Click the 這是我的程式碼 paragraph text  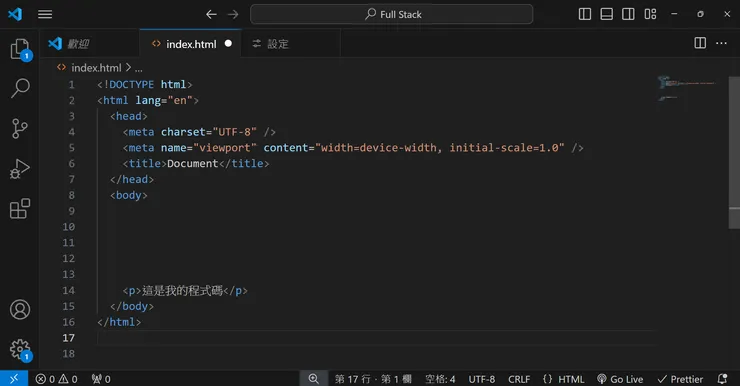tap(182, 290)
